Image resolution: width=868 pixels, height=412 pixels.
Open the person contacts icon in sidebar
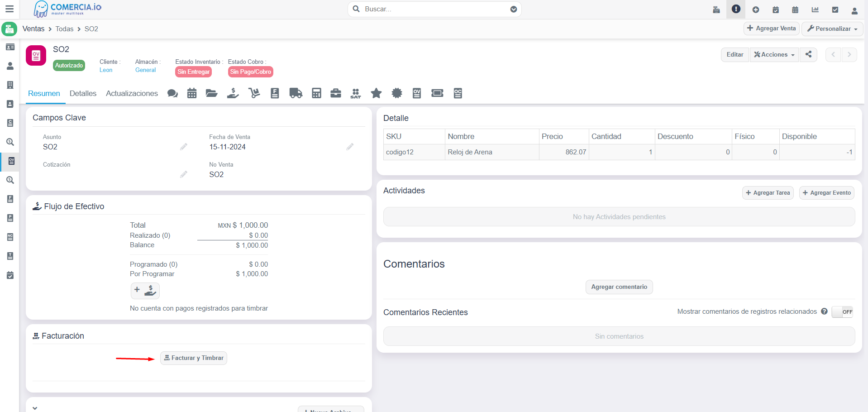[x=10, y=66]
